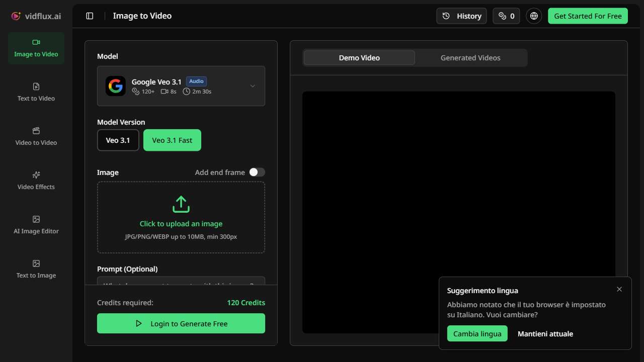
Task: Open the Text to Image generator
Action: click(36, 269)
